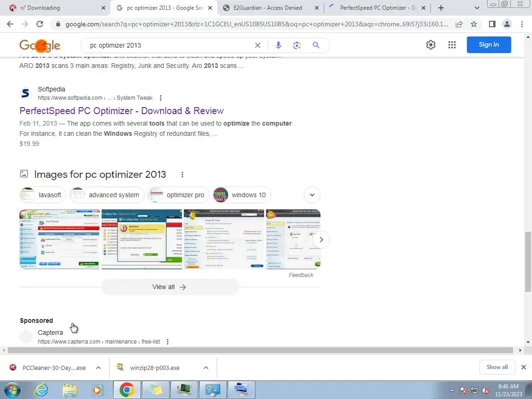Open Google search settings gear
Image resolution: width=532 pixels, height=399 pixels.
pyautogui.click(x=430, y=45)
